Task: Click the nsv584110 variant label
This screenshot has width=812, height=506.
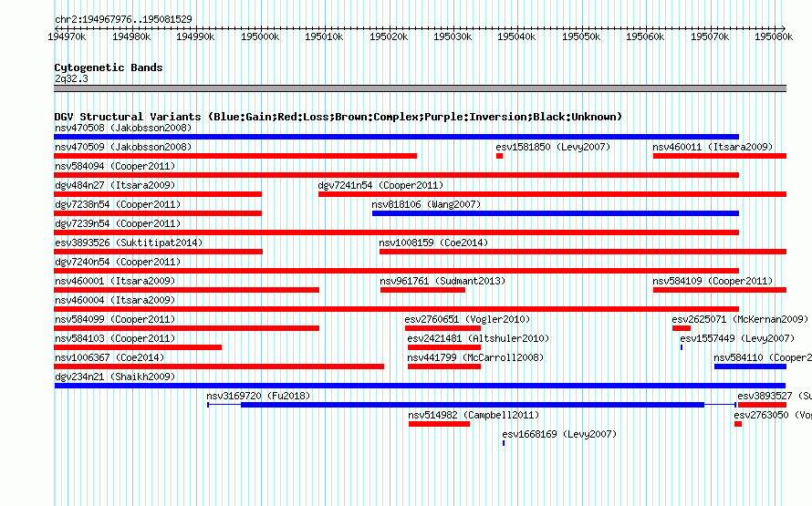Action: (763, 357)
